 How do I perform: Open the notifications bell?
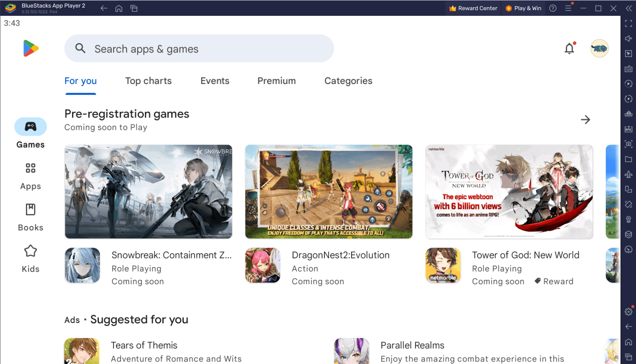coord(570,48)
